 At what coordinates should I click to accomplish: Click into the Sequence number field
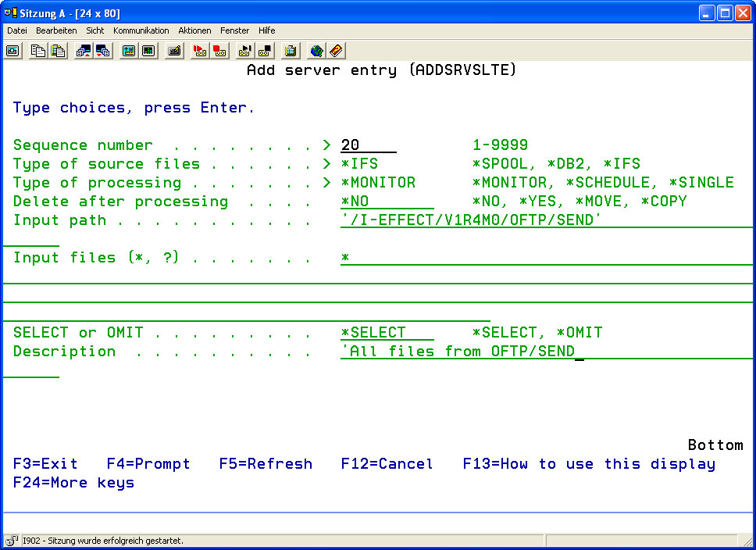(368, 145)
